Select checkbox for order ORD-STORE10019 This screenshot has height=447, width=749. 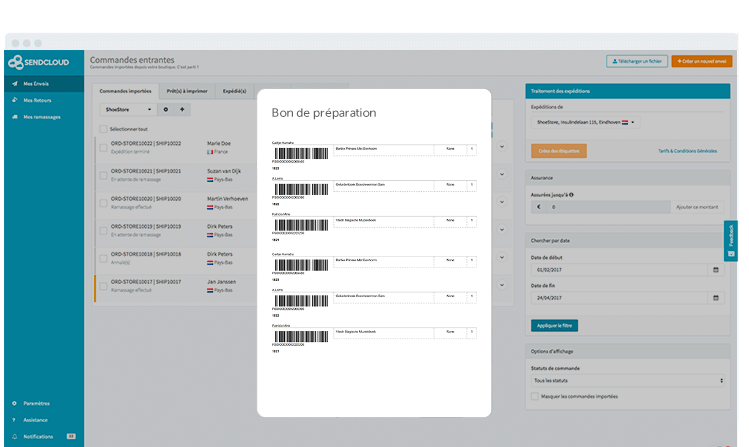point(103,231)
